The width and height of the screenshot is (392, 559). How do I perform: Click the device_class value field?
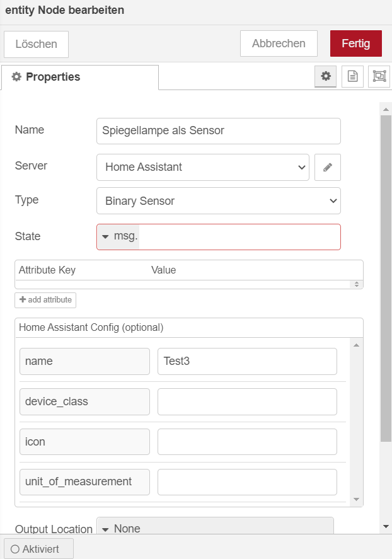pos(247,402)
